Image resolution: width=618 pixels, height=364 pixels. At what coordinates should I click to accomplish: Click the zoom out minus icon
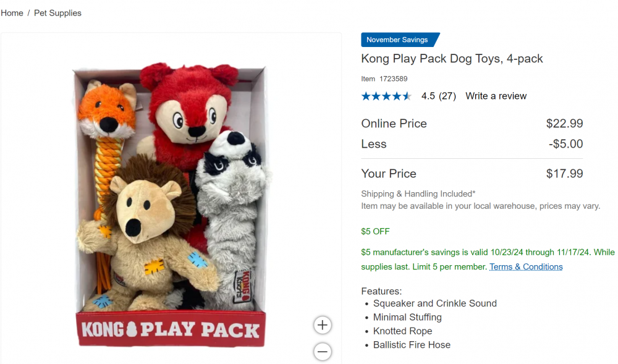322,352
